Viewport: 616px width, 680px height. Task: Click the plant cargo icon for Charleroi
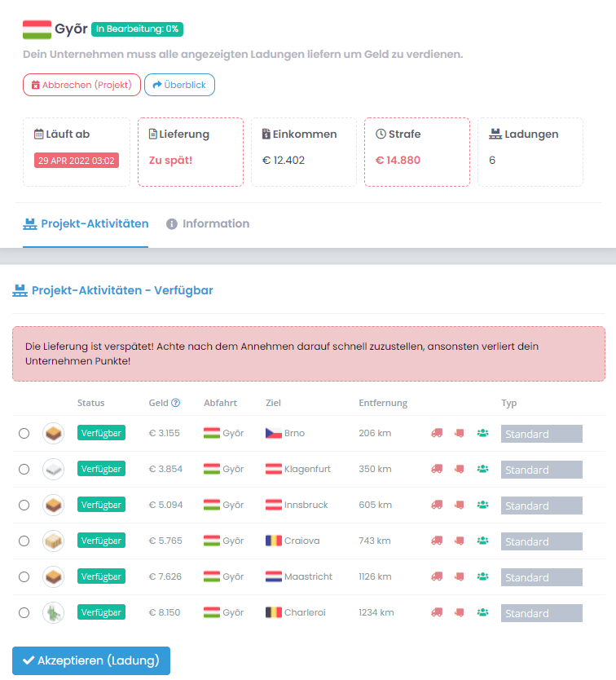tap(53, 612)
